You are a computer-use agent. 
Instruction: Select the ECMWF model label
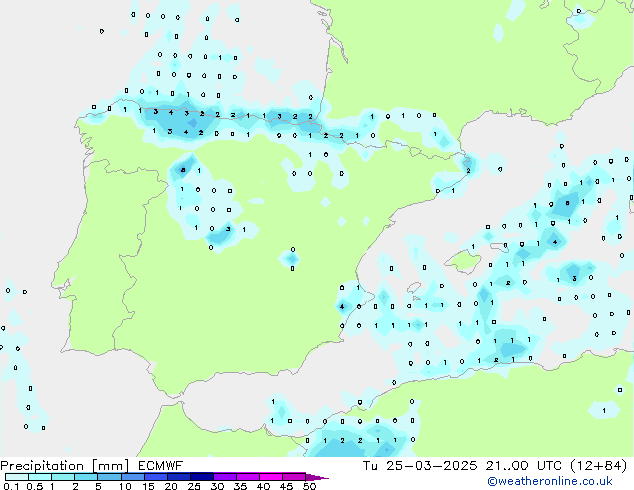161,466
